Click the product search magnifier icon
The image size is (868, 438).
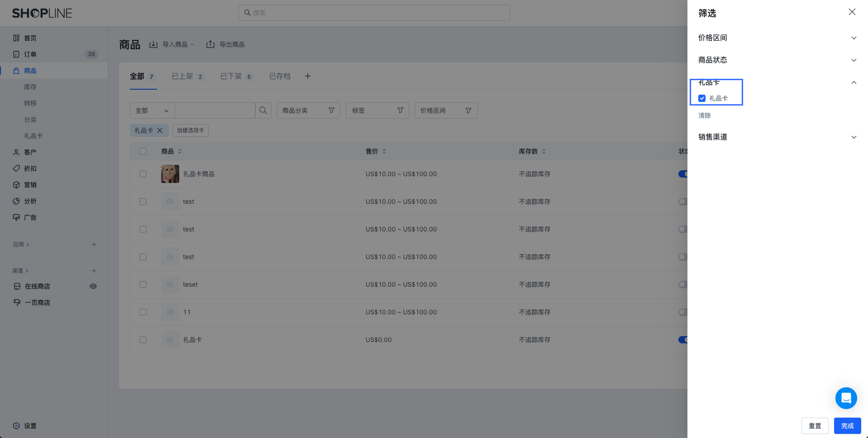coord(263,111)
